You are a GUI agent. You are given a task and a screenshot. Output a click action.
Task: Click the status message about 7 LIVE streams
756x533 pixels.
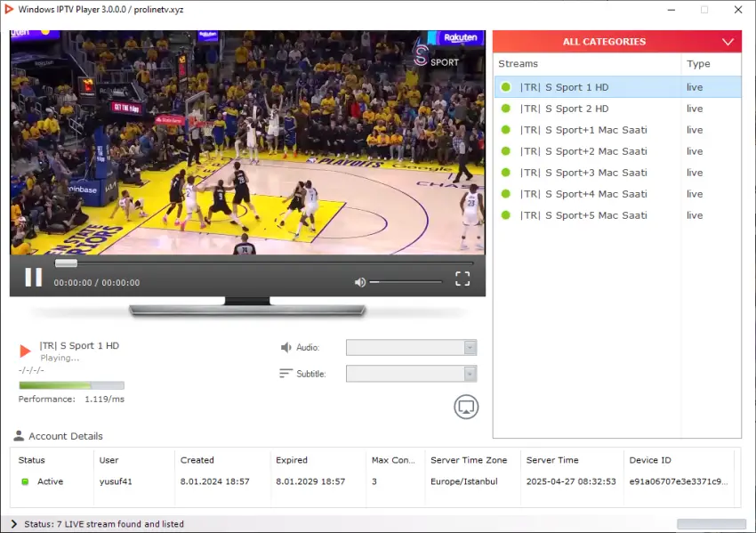[x=104, y=524]
